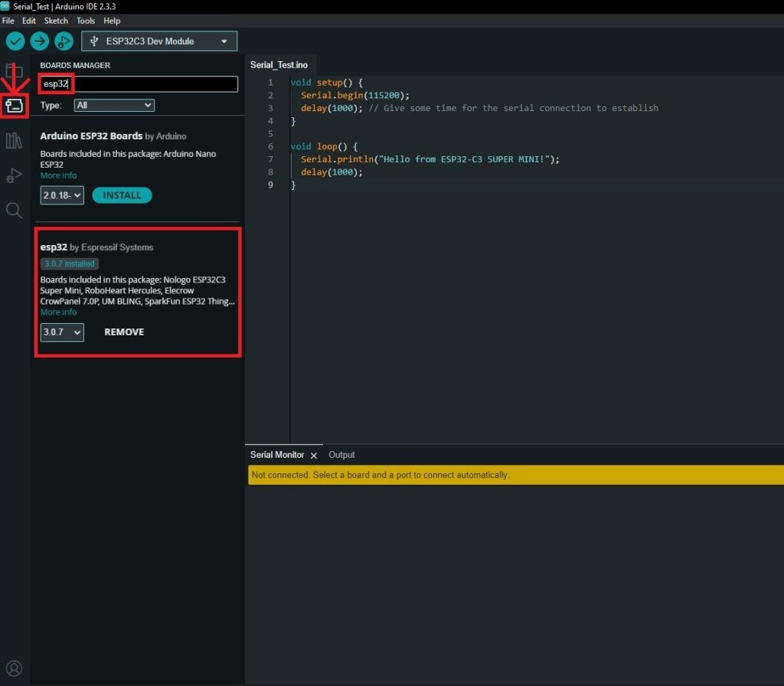Switch to the Output tab
784x686 pixels.
click(x=341, y=455)
